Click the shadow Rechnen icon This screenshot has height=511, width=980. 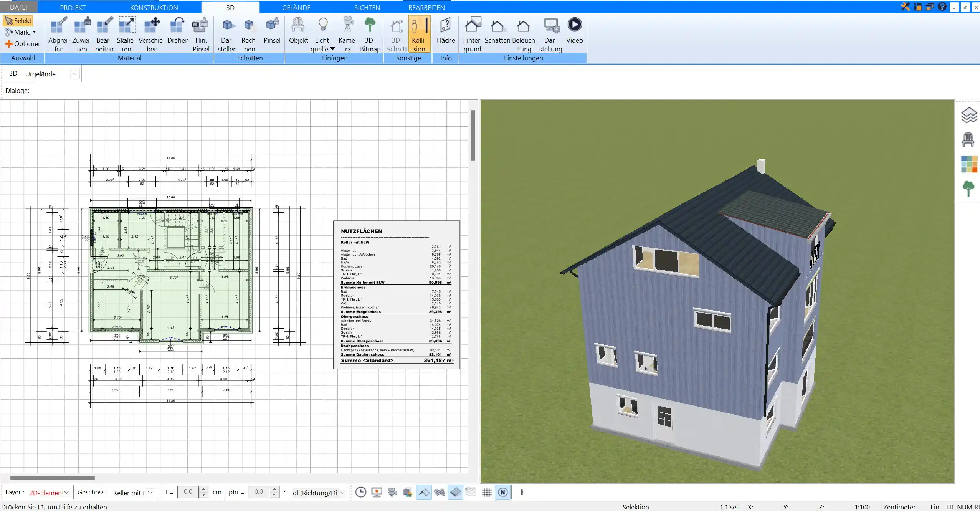tap(250, 35)
